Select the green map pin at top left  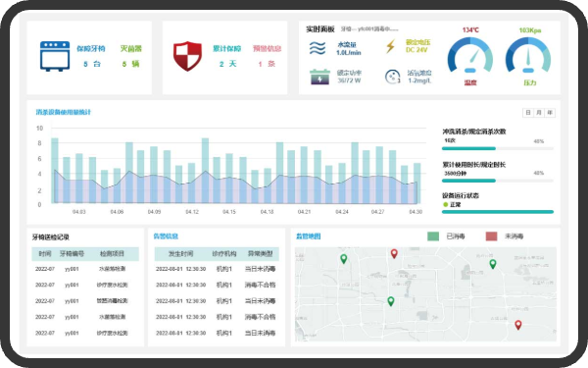click(x=344, y=259)
